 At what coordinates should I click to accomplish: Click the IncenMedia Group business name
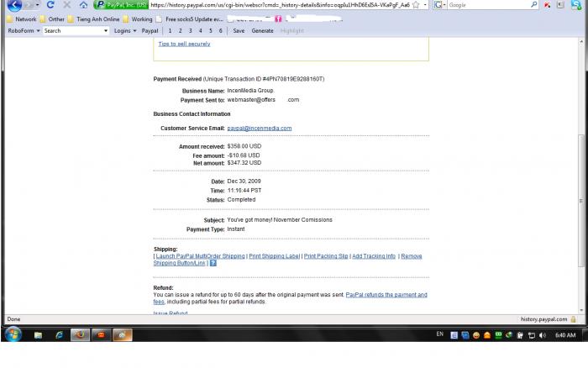pyautogui.click(x=250, y=91)
